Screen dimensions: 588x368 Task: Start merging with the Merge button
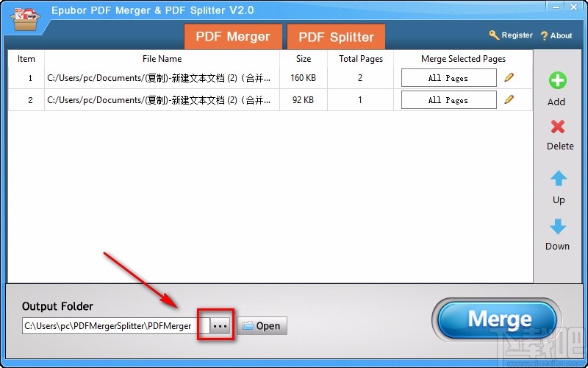pyautogui.click(x=498, y=319)
